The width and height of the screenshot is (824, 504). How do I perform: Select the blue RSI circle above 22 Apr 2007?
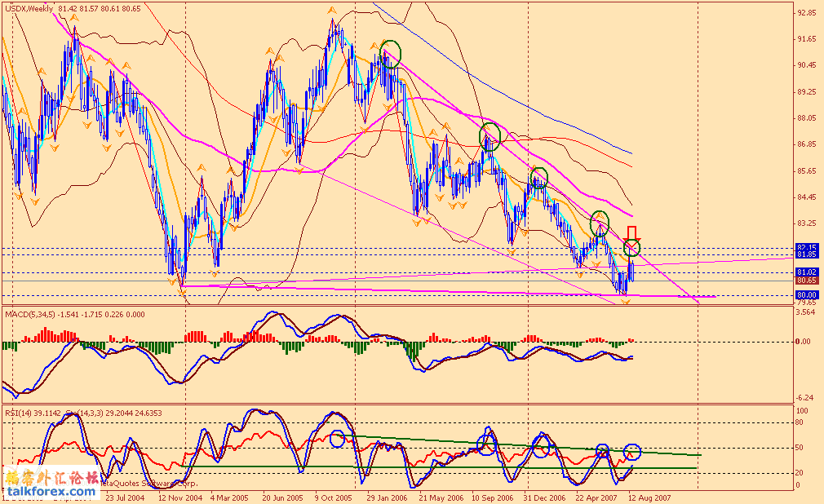[602, 451]
